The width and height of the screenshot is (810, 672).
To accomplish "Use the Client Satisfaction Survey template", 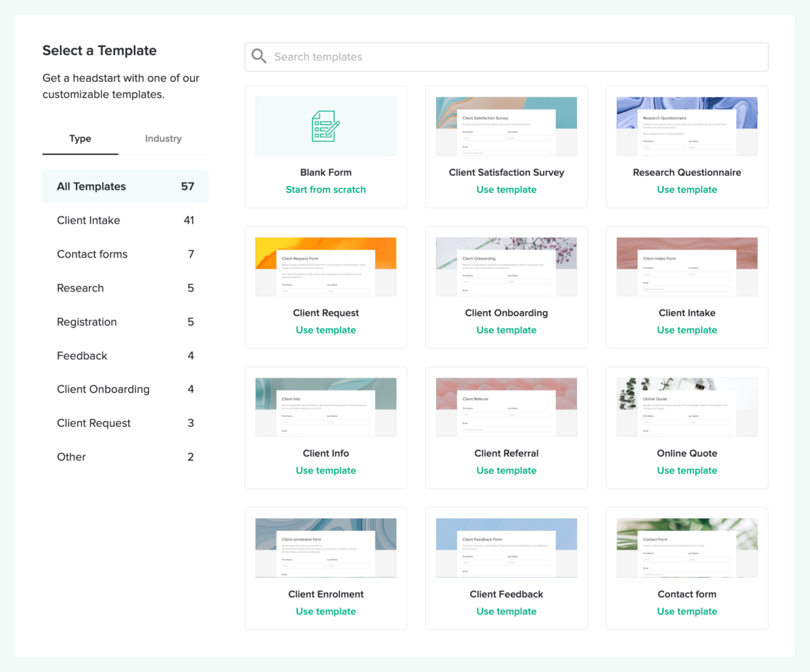I will point(506,190).
